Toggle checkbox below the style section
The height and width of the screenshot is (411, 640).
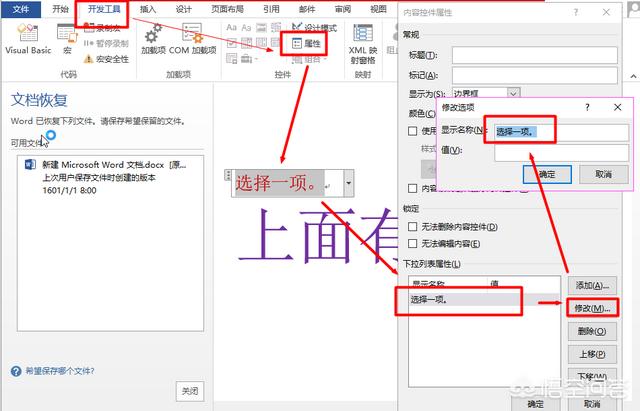click(413, 188)
